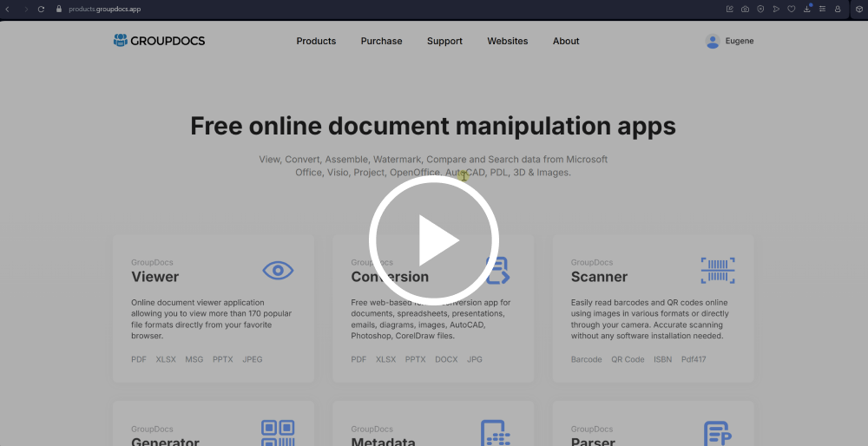The image size is (868, 446).
Task: Go forward with the browser forward arrow
Action: 25,10
